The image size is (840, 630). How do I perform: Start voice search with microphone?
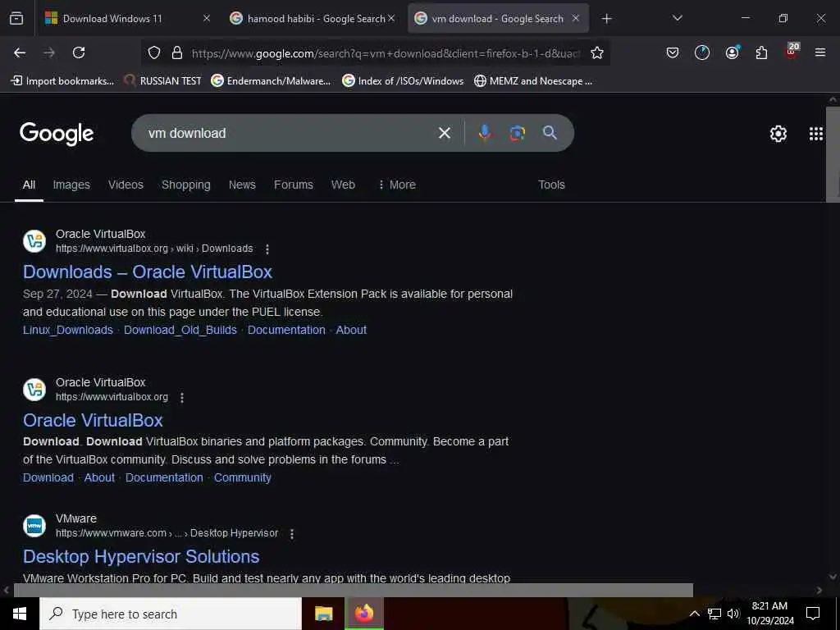click(485, 133)
